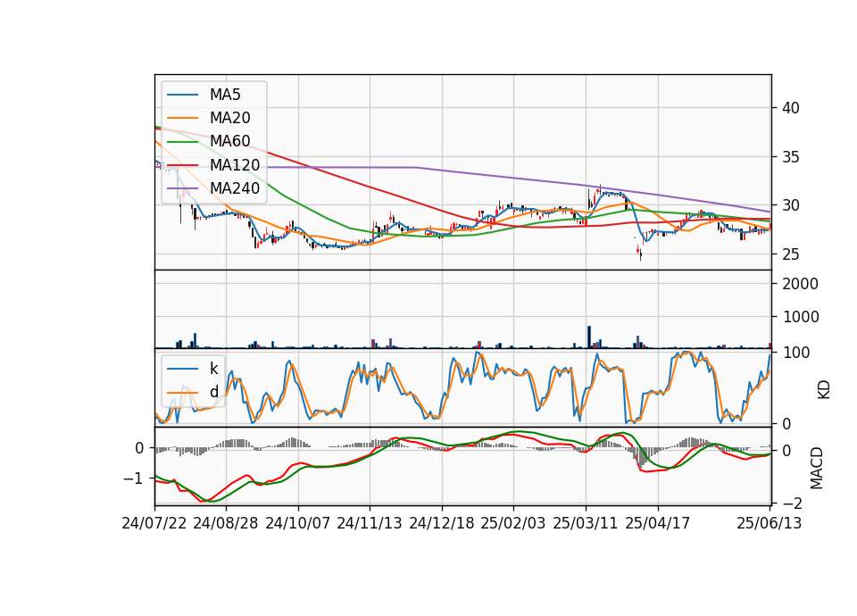This screenshot has height=616, width=857.
Task: Click the orange MA20 legend line sample
Action: (x=182, y=118)
